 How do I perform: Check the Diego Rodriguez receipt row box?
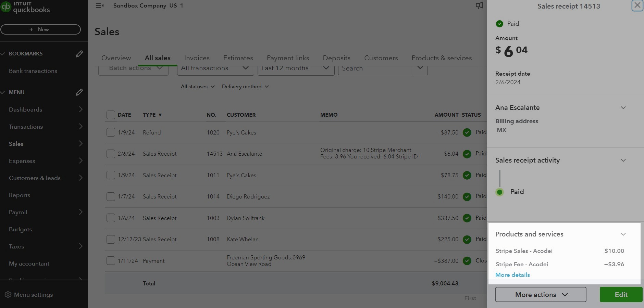pyautogui.click(x=111, y=196)
